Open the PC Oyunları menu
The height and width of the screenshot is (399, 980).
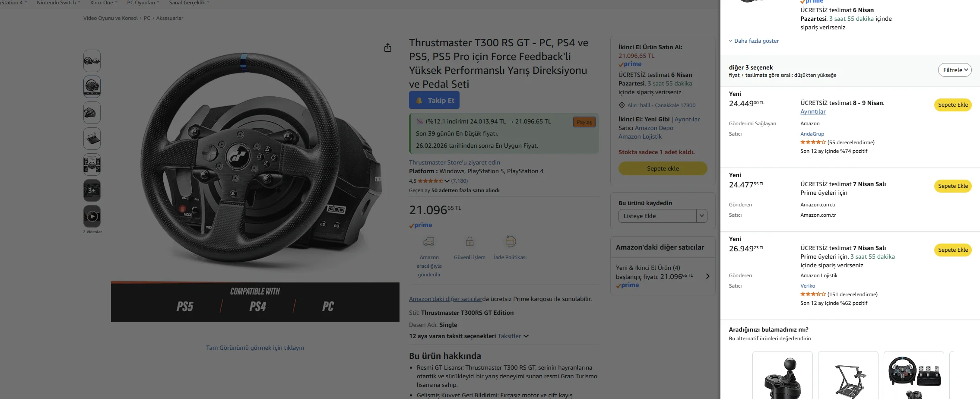coord(143,3)
